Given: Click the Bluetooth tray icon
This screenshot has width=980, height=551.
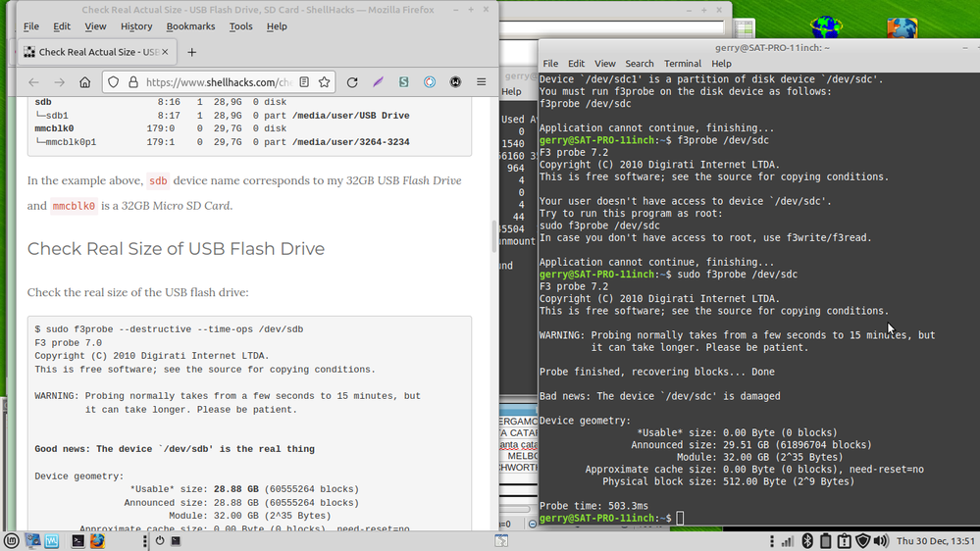Looking at the screenshot, I should click(807, 540).
